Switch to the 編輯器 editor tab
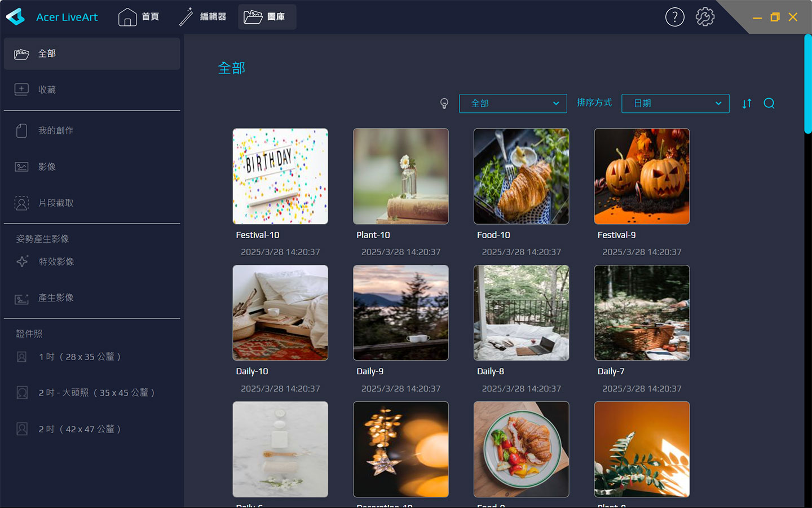The width and height of the screenshot is (812, 508). 203,17
